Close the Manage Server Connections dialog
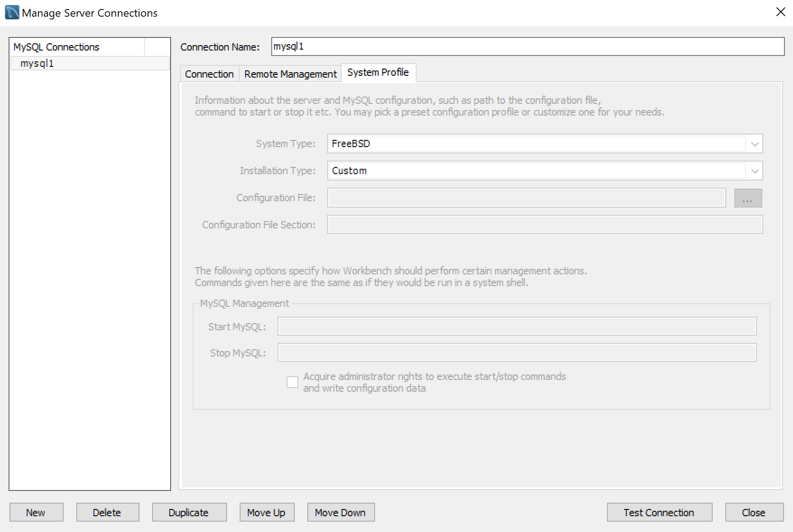The image size is (793, 532). 753,512
